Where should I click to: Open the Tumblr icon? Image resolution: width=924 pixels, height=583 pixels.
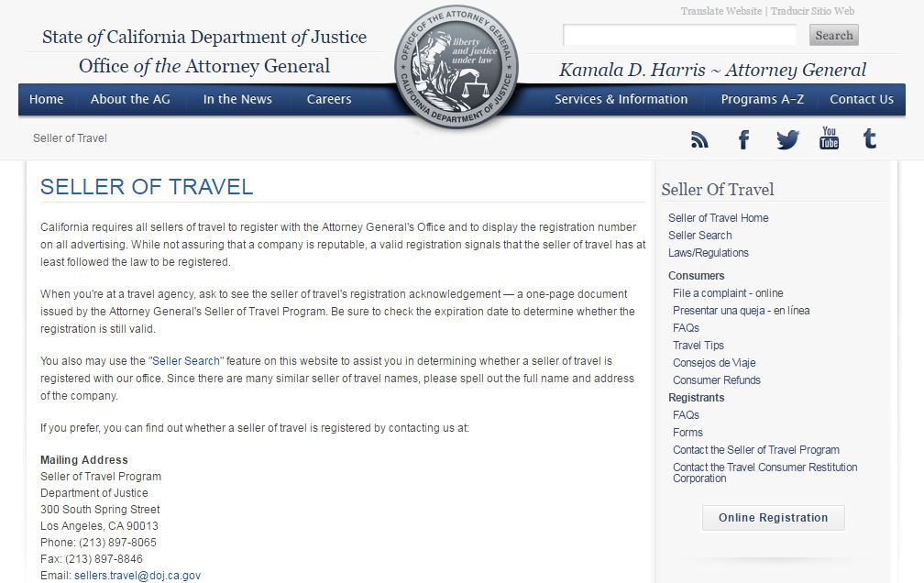870,139
